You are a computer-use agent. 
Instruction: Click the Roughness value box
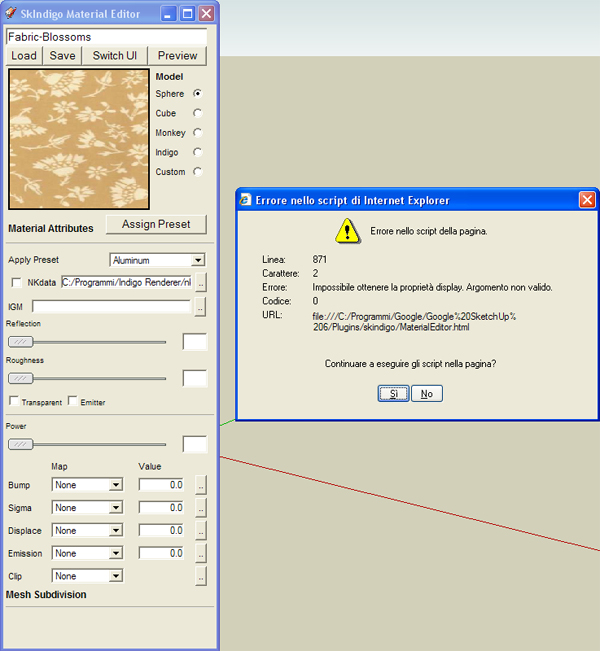click(195, 379)
